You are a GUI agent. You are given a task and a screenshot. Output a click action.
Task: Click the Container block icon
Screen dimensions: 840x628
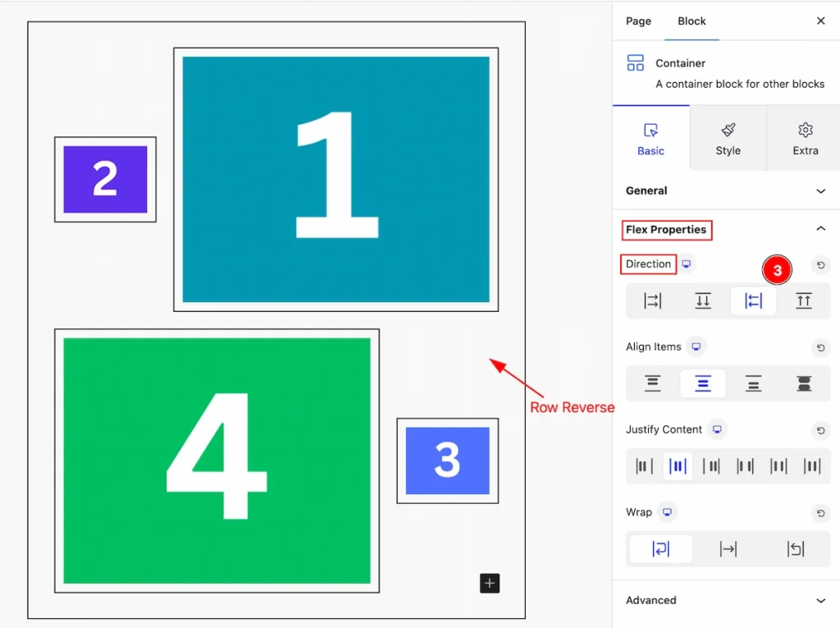click(636, 62)
